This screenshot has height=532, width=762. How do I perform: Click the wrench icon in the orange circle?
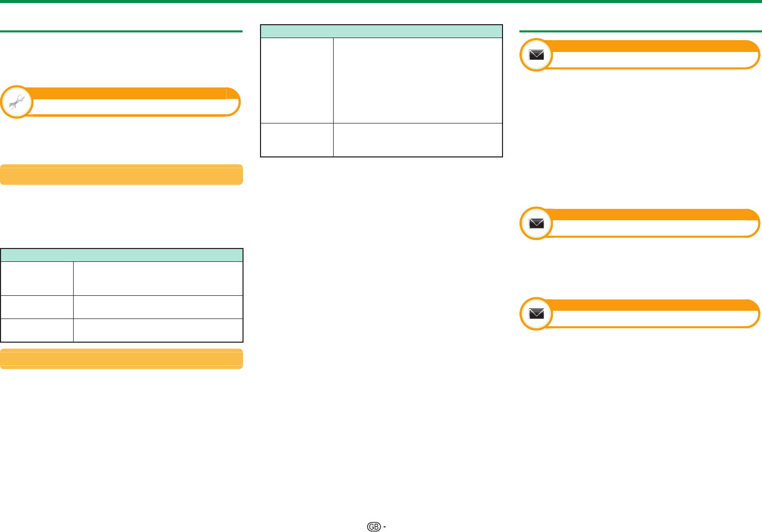16,102
